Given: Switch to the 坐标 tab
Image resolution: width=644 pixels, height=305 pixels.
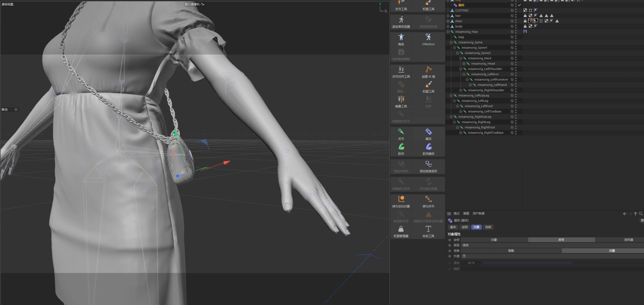Looking at the screenshot, I should pyautogui.click(x=465, y=227).
